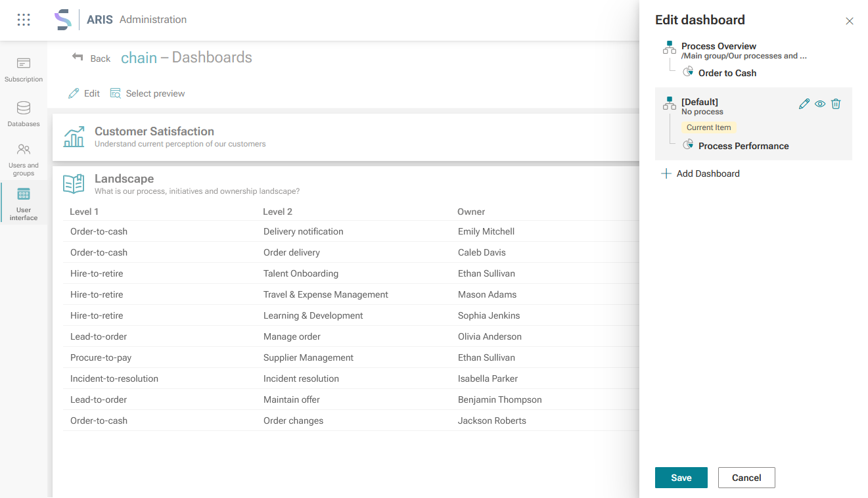The image size is (868, 498).
Task: Click the ARIS logo icon
Action: tap(63, 20)
